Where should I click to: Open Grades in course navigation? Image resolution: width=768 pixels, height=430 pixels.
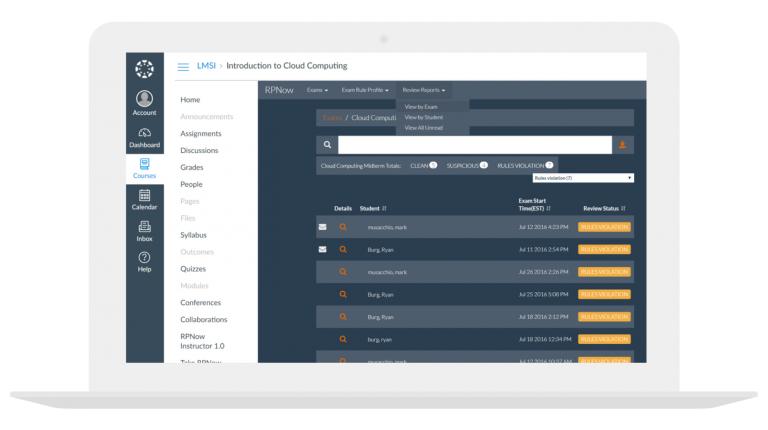(192, 167)
